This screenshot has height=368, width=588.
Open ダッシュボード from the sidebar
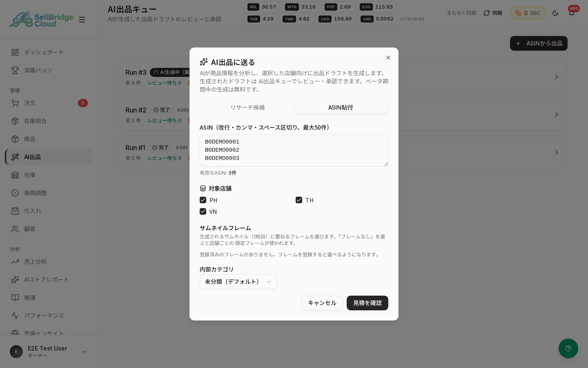click(x=49, y=52)
